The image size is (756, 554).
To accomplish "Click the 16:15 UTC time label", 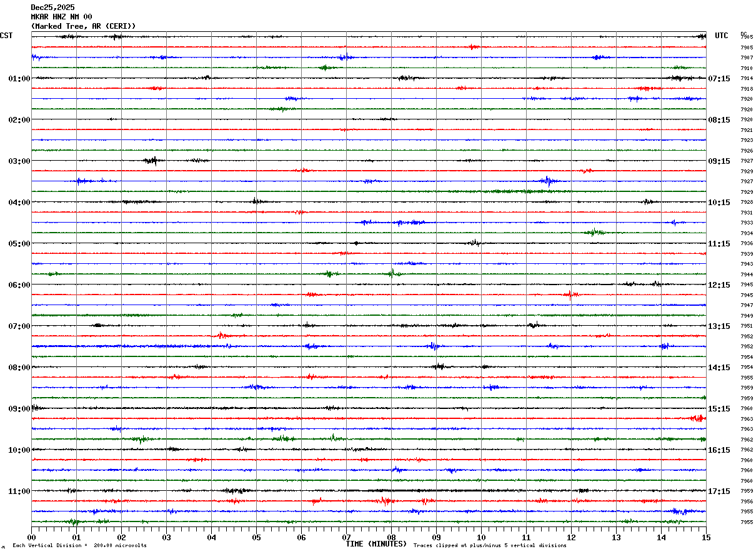I will [x=719, y=450].
